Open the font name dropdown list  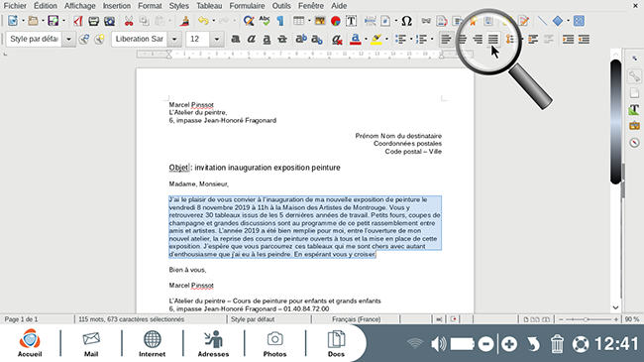click(x=174, y=39)
